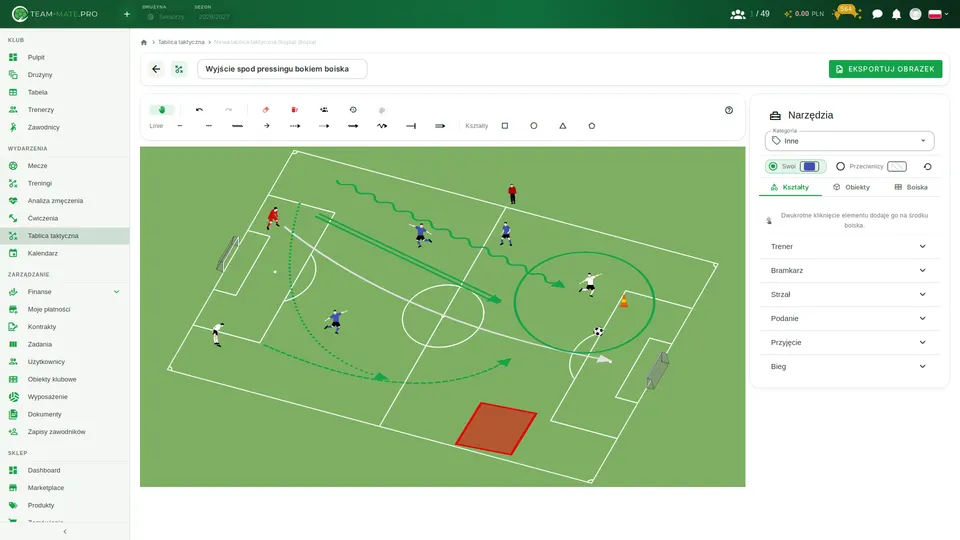
Task: Expand the Przyjęcie section
Action: [x=849, y=342]
